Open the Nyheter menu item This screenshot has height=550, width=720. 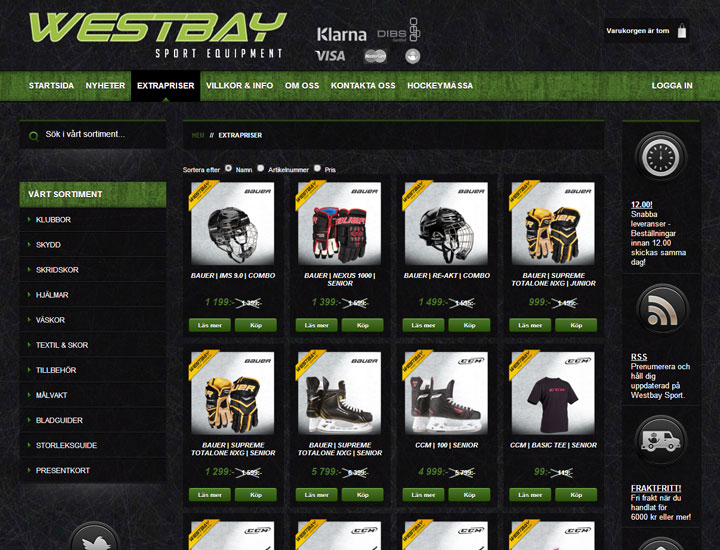pos(105,85)
